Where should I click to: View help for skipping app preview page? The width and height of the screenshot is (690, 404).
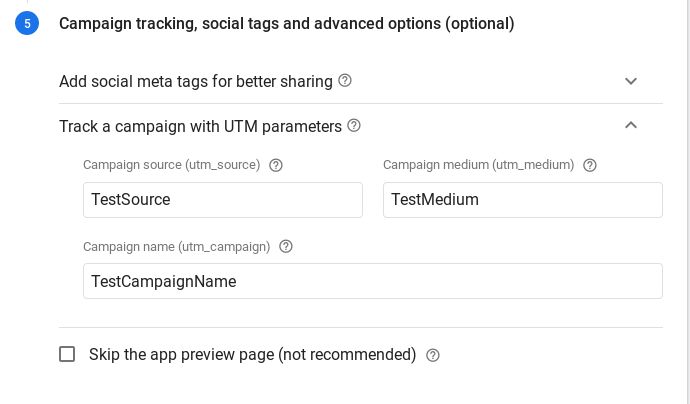pos(433,355)
